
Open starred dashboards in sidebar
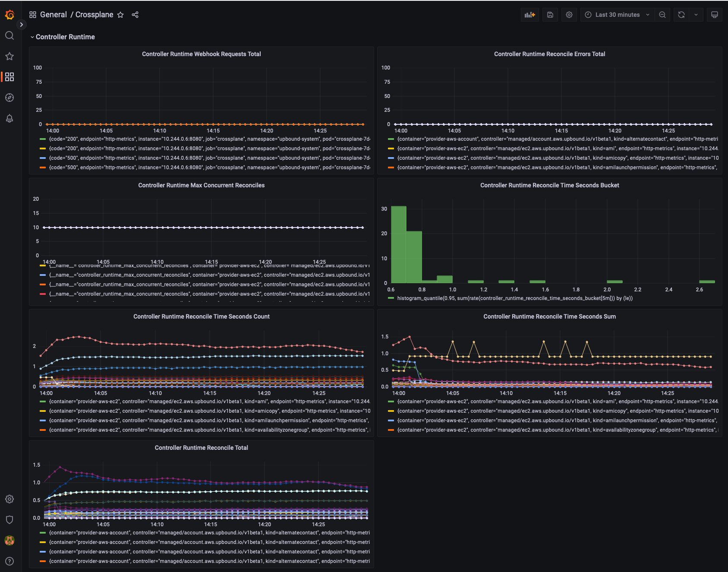[9, 56]
